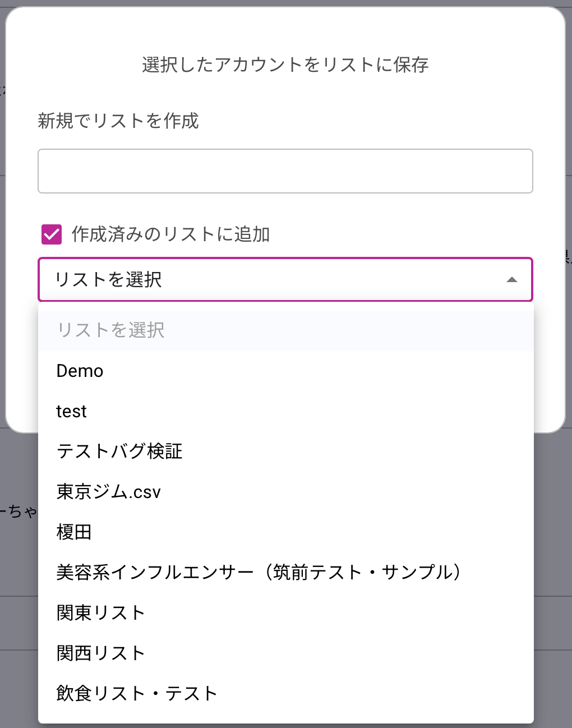The height and width of the screenshot is (728, 572).
Task: Uncheck the 作成済みのリストに追加 checkbox
Action: [52, 234]
